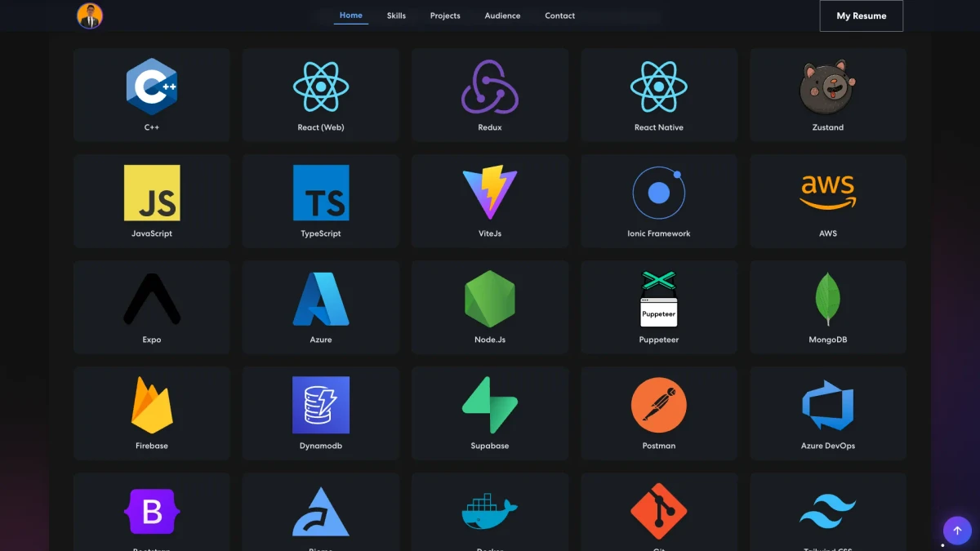The width and height of the screenshot is (980, 551).
Task: Click the "JavaScript" label text
Action: pos(152,233)
